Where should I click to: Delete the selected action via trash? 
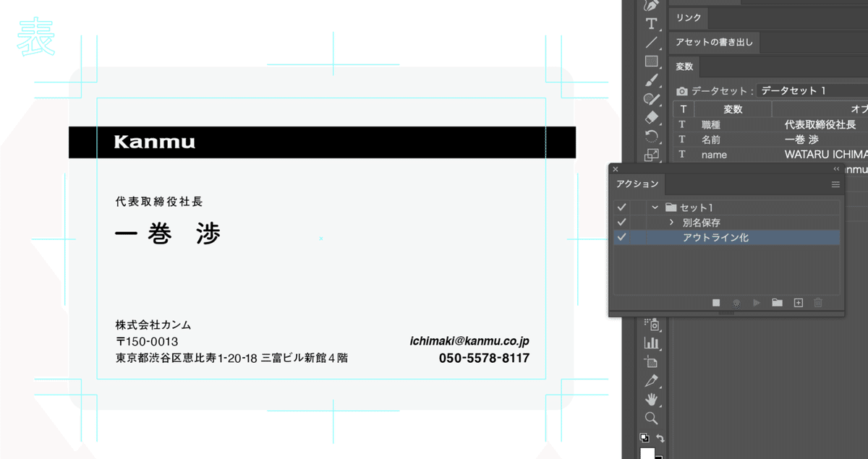(x=818, y=303)
